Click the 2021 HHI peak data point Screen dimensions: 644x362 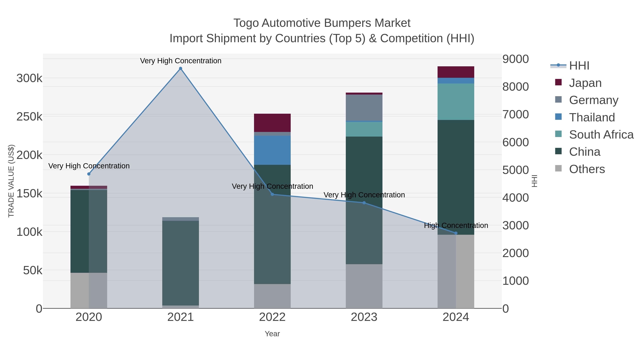point(180,68)
